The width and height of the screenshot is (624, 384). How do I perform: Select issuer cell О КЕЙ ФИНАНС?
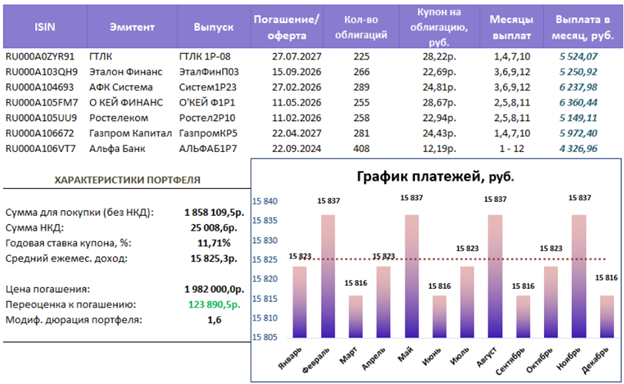point(126,103)
